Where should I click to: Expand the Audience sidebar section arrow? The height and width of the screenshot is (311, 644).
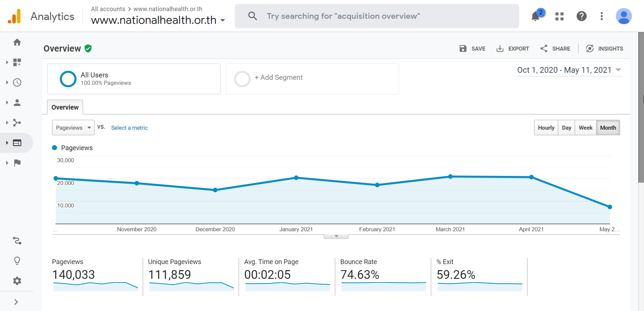[x=7, y=103]
